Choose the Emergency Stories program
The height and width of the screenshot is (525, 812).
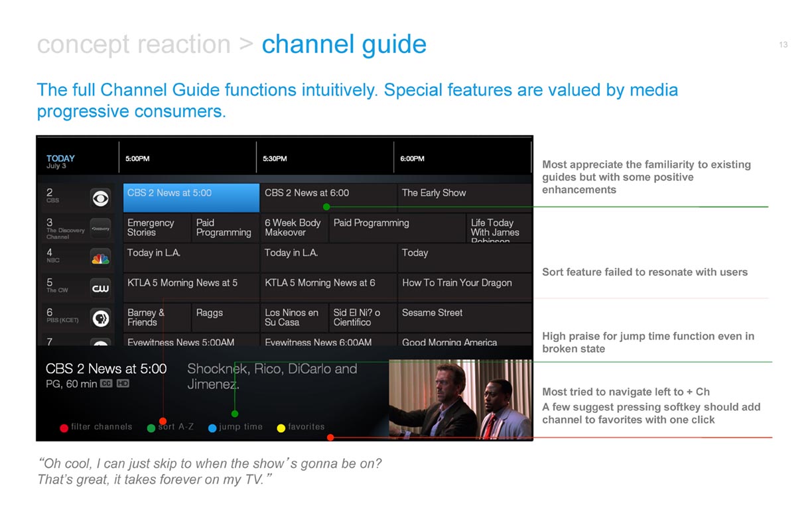pyautogui.click(x=157, y=227)
